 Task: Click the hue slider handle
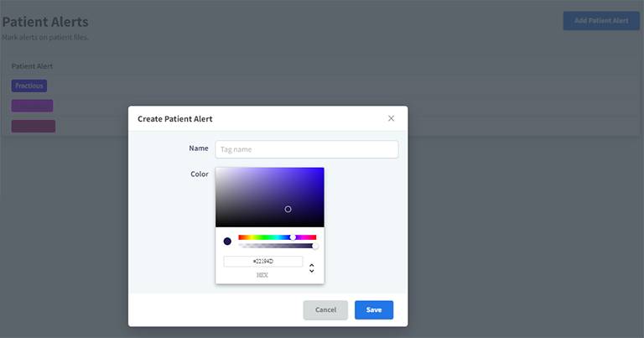pyautogui.click(x=293, y=237)
